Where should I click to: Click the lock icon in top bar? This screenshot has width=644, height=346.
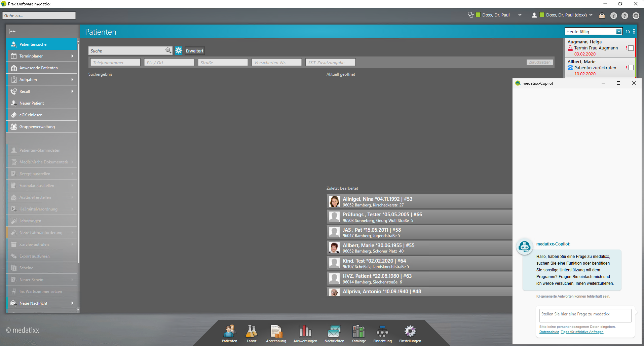(602, 15)
